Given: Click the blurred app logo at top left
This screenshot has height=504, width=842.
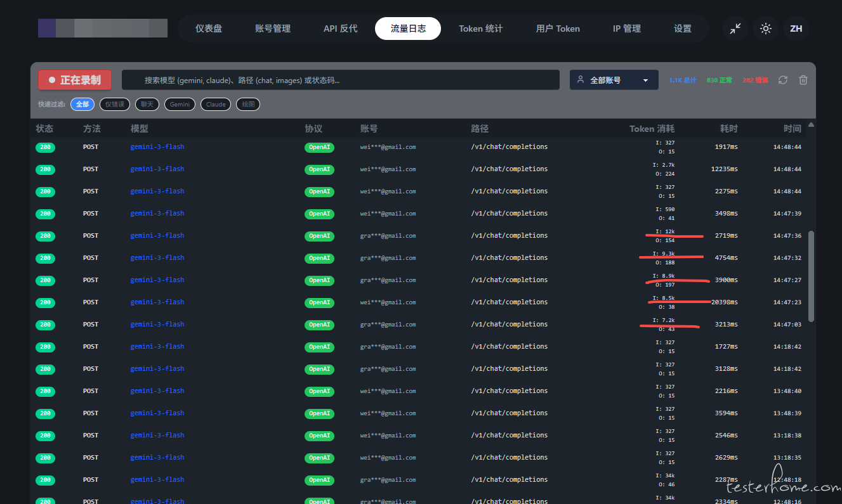Looking at the screenshot, I should [x=102, y=29].
